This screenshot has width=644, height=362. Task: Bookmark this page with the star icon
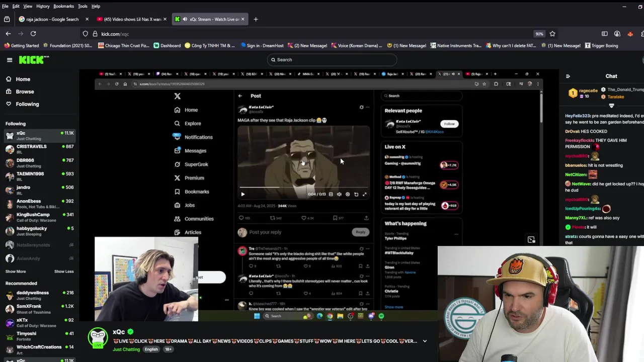coord(552,34)
